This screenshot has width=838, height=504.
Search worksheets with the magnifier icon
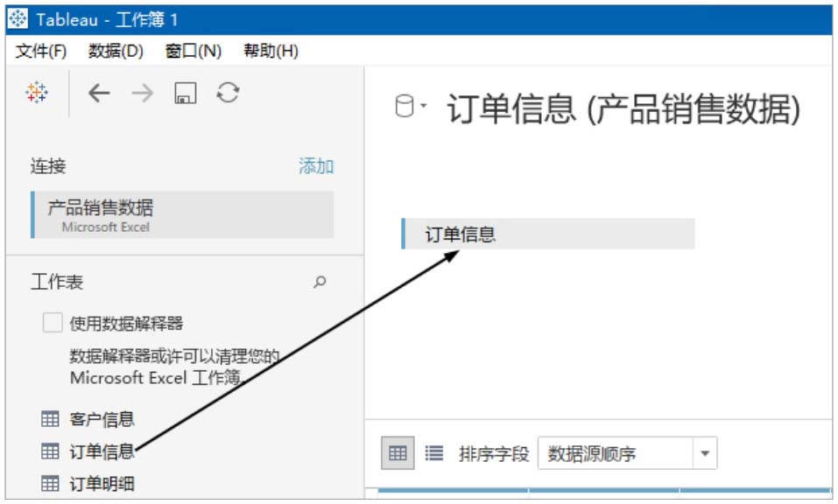[x=320, y=282]
